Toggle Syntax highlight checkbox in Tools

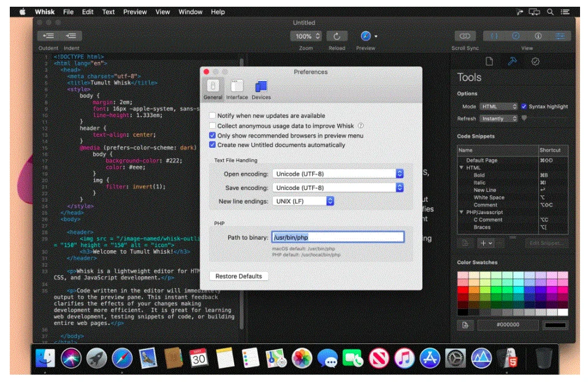pos(524,107)
